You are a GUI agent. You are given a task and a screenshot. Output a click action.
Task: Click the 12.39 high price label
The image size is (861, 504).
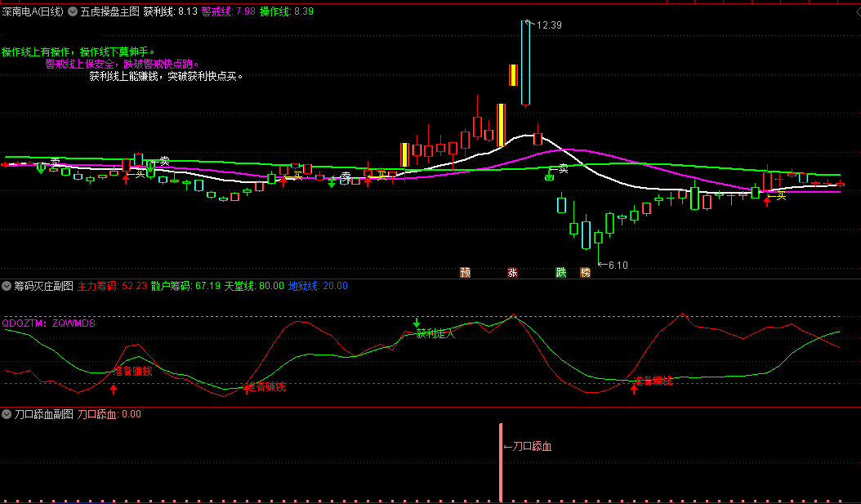point(549,26)
